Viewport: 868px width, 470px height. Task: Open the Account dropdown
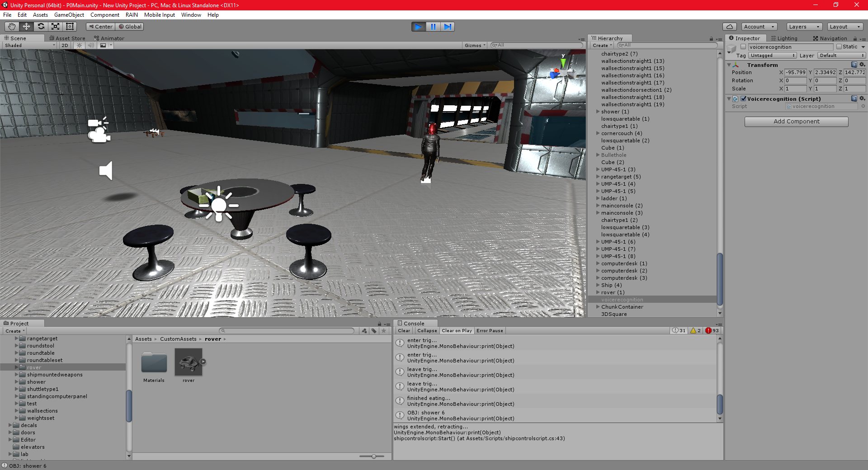point(759,27)
